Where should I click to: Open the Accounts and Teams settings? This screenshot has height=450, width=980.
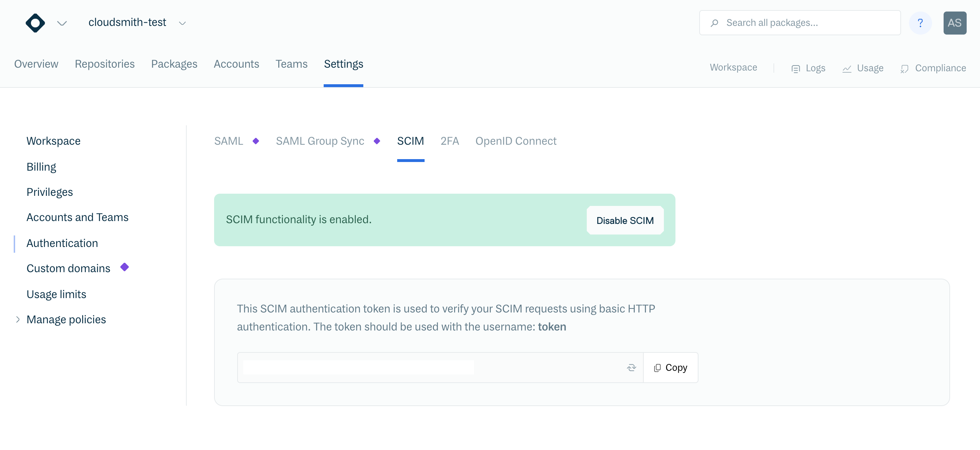point(77,217)
